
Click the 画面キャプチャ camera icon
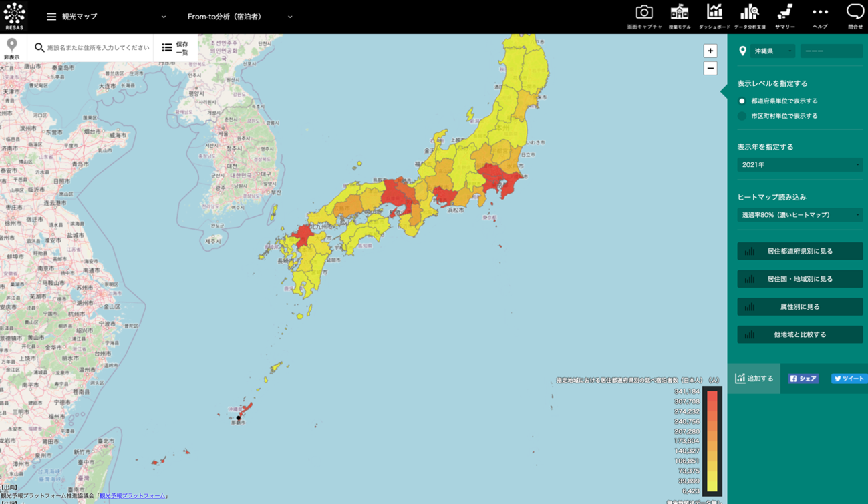pyautogui.click(x=643, y=13)
